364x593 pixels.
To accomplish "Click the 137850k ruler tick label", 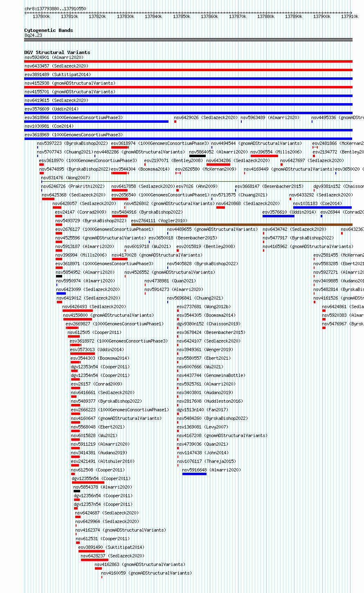I will pos(181,16).
